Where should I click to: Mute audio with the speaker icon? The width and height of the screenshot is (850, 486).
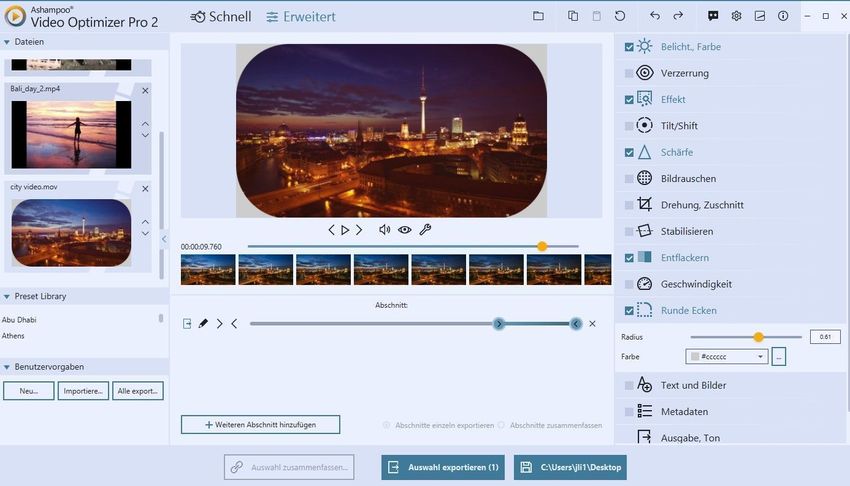(x=384, y=230)
